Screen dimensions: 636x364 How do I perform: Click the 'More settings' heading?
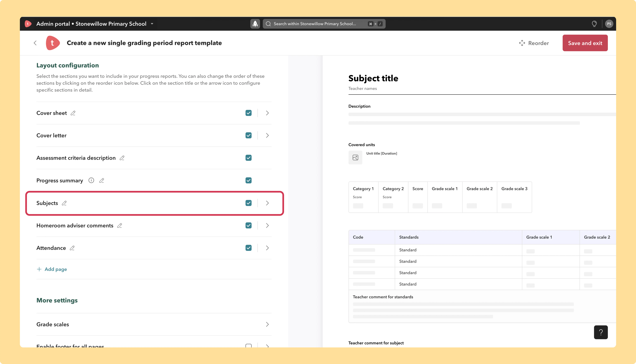pyautogui.click(x=57, y=301)
